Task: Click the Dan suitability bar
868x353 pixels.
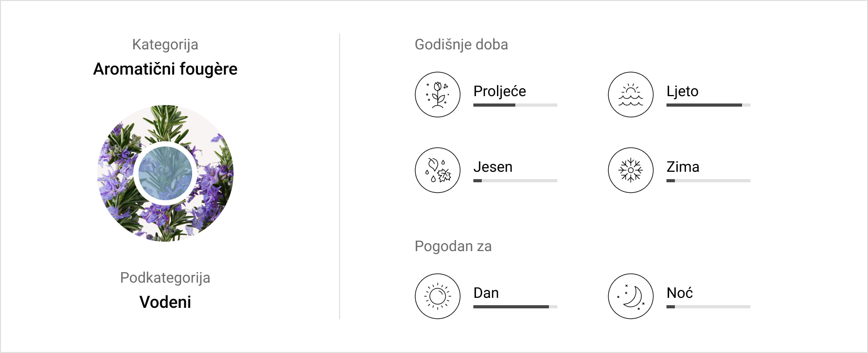Action: click(x=515, y=307)
